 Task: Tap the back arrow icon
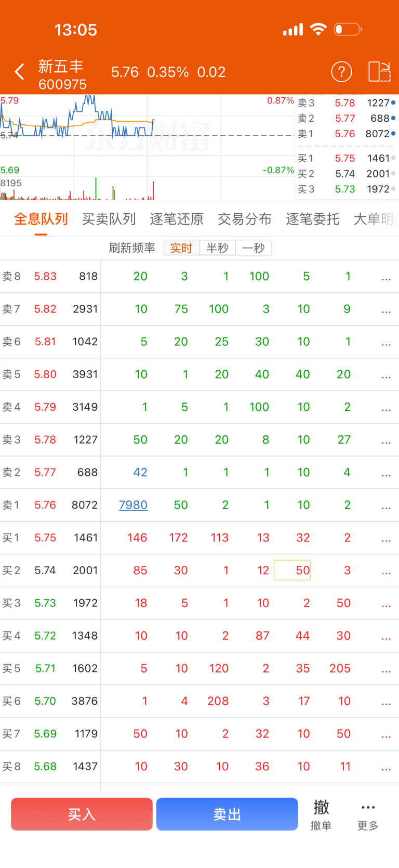pyautogui.click(x=20, y=72)
